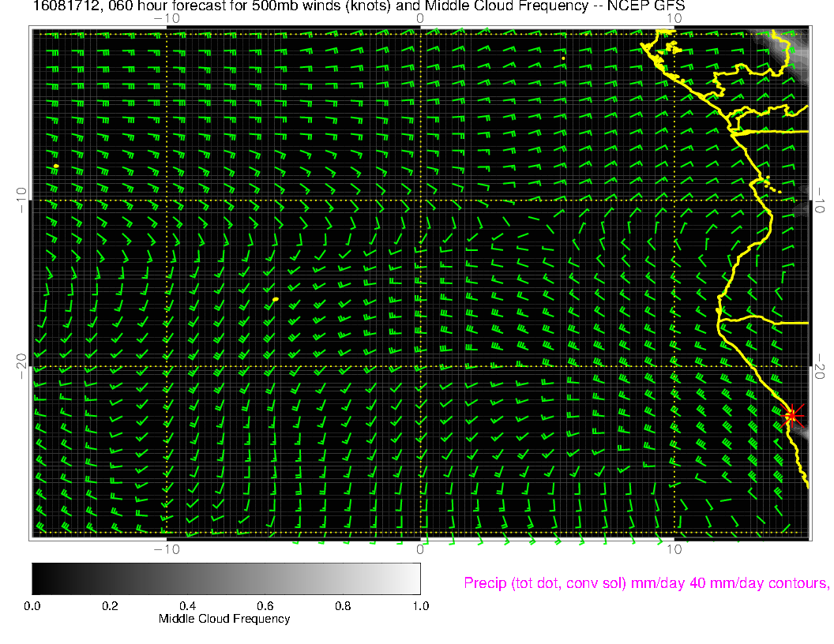Viewport: 834px width, 644px height.
Task: Click grid intersection of -10 longitude and -20 latitude
Action: [167, 367]
